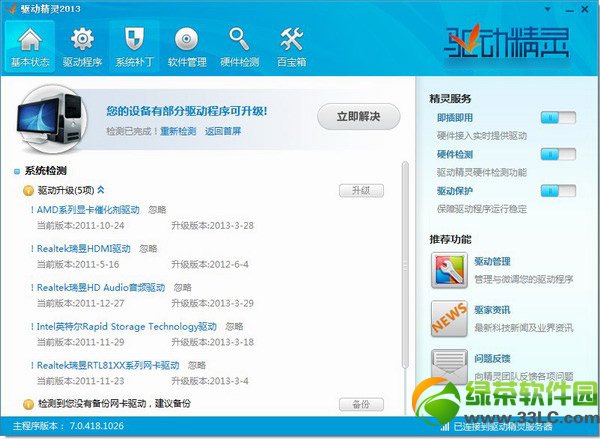This screenshot has width=600, height=439.
Task: Click the 驱家资讯 NEWS icon
Action: [449, 318]
